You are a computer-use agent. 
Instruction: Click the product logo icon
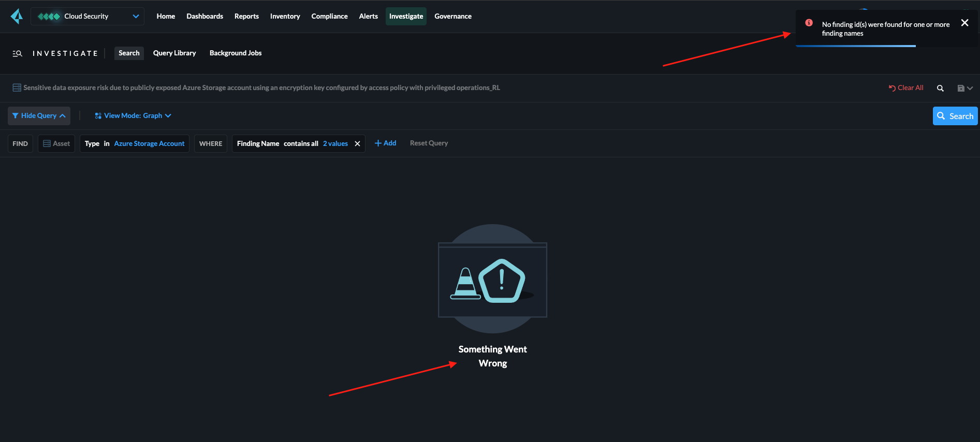17,17
